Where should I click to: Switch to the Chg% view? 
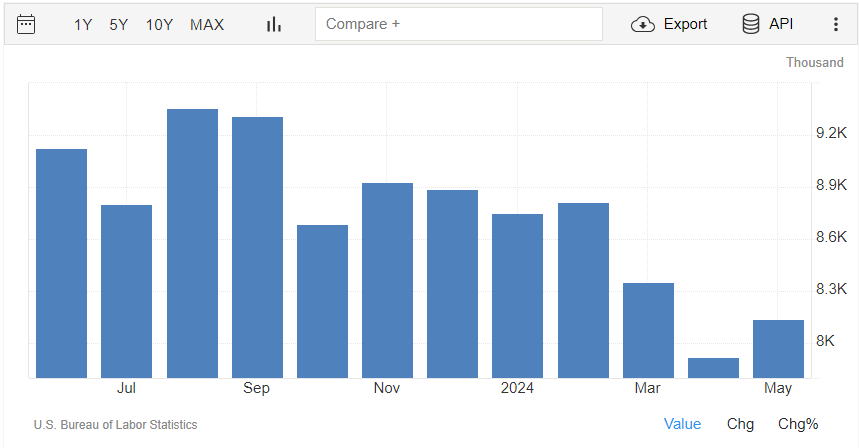(798, 424)
